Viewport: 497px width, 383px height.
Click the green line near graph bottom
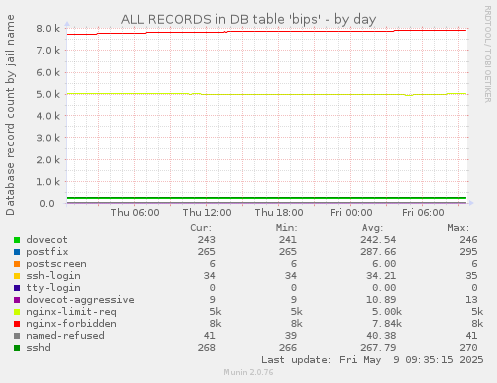point(267,198)
